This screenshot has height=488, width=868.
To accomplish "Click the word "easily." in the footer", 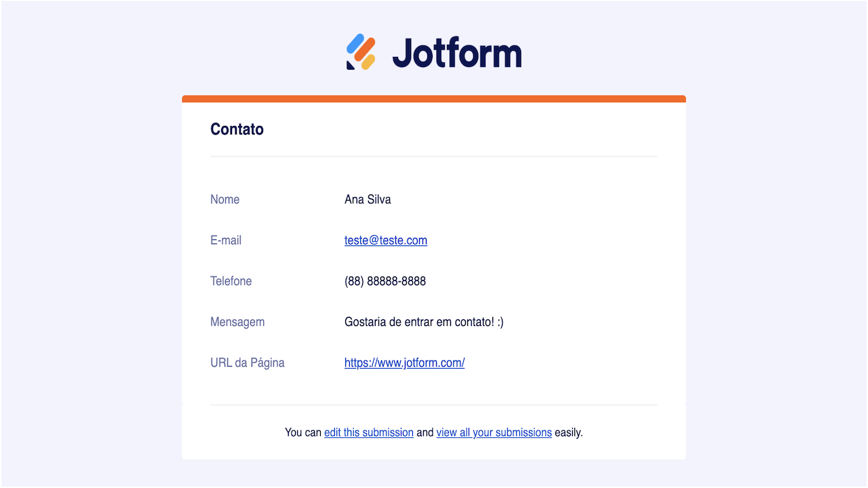I will 568,432.
